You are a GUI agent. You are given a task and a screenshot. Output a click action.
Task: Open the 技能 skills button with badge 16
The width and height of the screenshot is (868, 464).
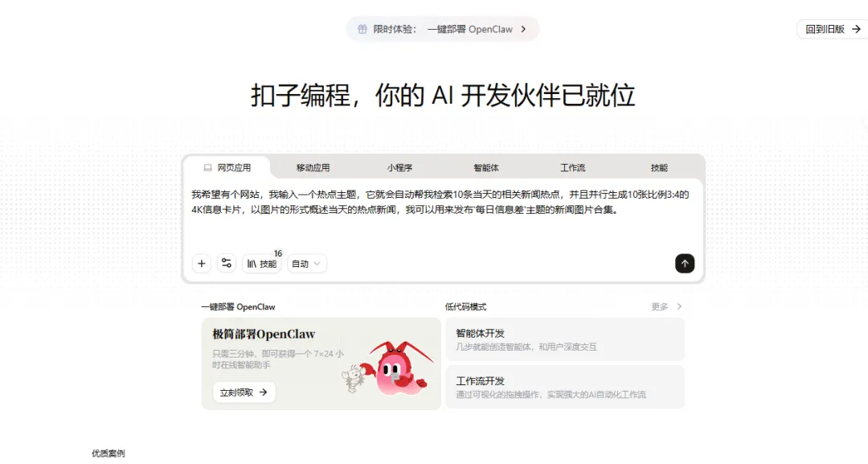(262, 264)
